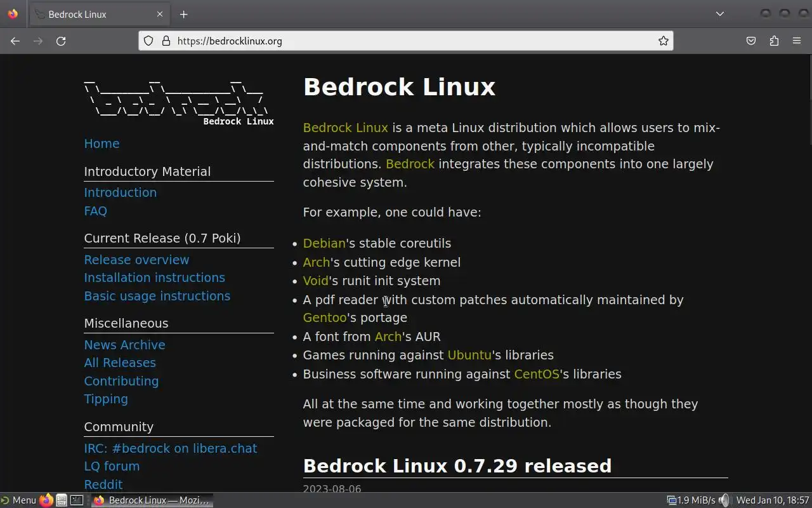Open Installation instructions link
The image size is (812, 508).
click(x=155, y=277)
